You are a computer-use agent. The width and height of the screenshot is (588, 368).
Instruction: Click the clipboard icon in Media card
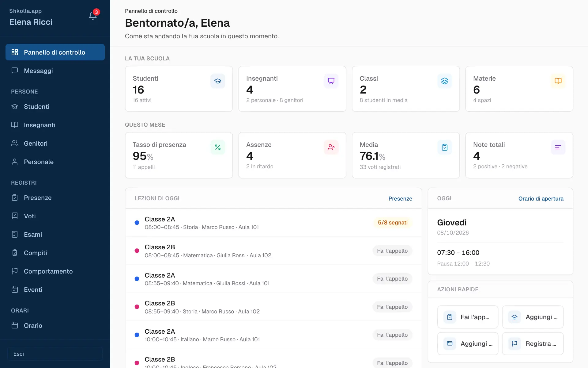pyautogui.click(x=445, y=147)
